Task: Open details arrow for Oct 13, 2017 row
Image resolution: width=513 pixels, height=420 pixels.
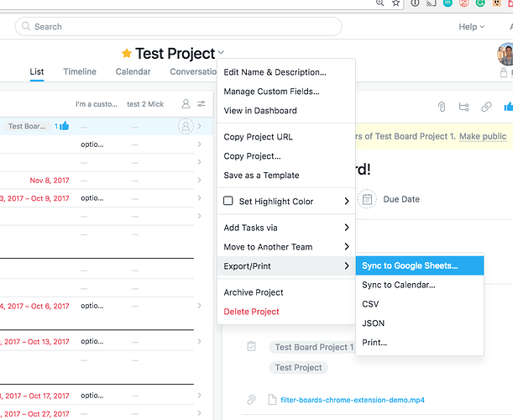Action: [199, 341]
